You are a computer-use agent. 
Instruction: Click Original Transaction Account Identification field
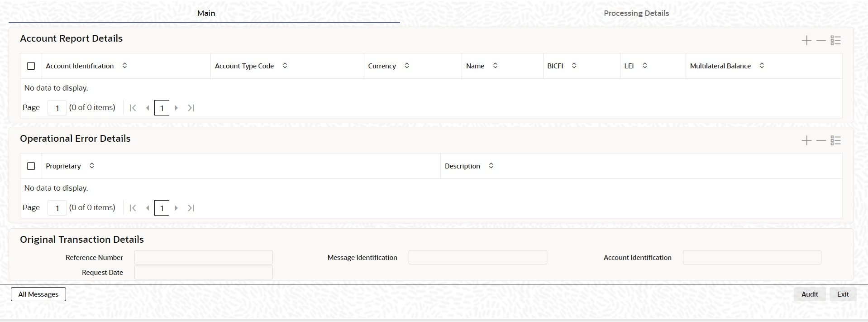[x=752, y=257]
